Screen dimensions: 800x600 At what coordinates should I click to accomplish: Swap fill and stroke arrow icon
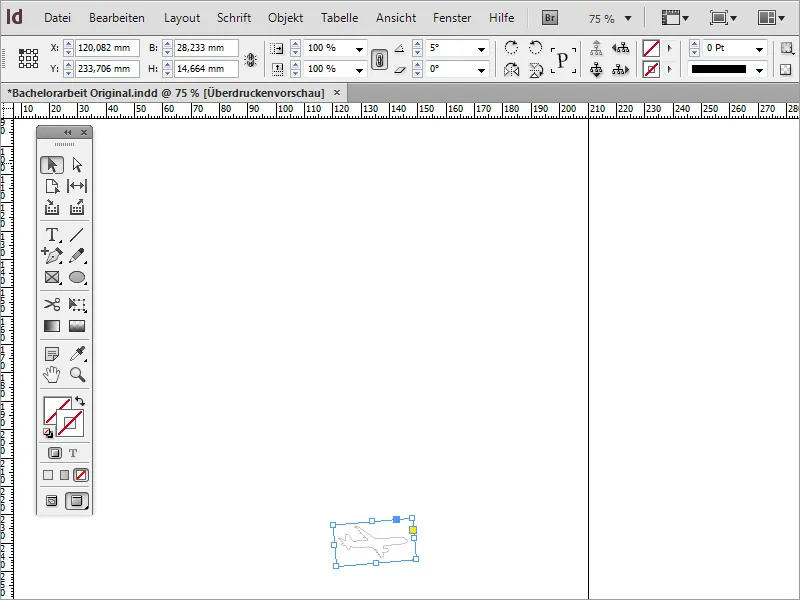tap(80, 401)
